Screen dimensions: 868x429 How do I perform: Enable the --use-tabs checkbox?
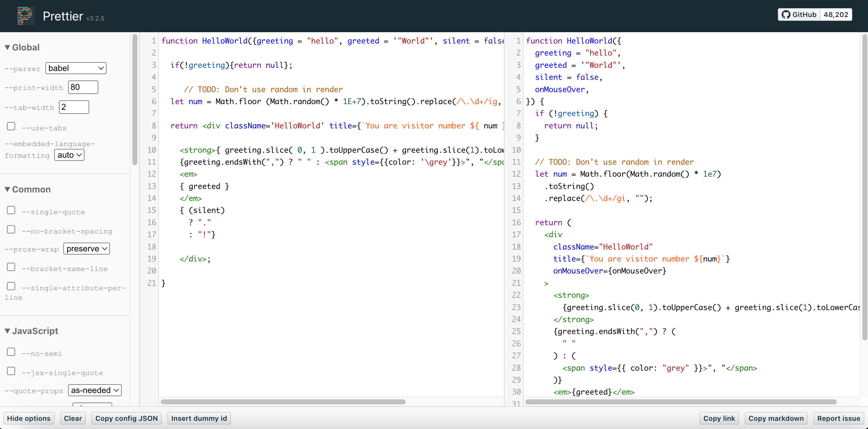(11, 126)
